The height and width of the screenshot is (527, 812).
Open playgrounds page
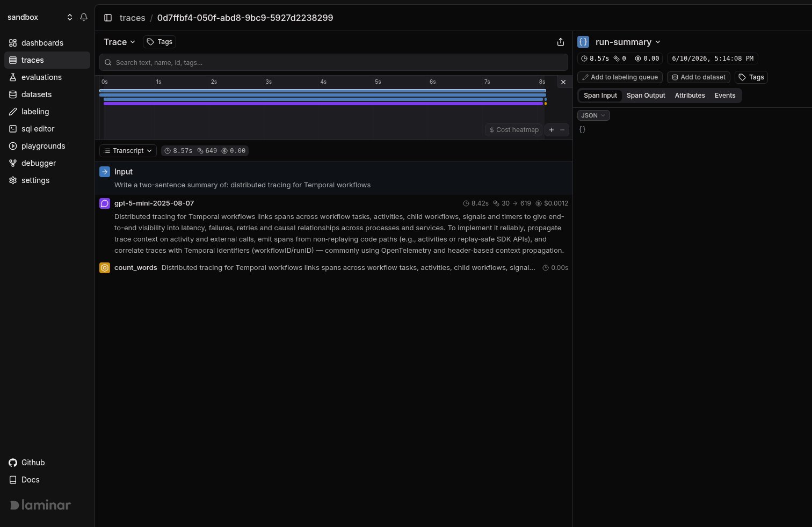(47, 146)
